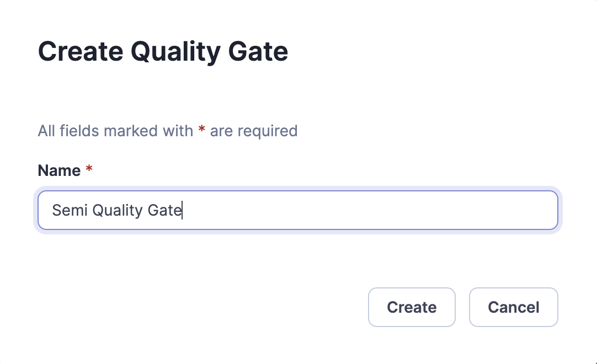
Task: Click at the start of Semi Quality Gate
Action: pos(52,210)
